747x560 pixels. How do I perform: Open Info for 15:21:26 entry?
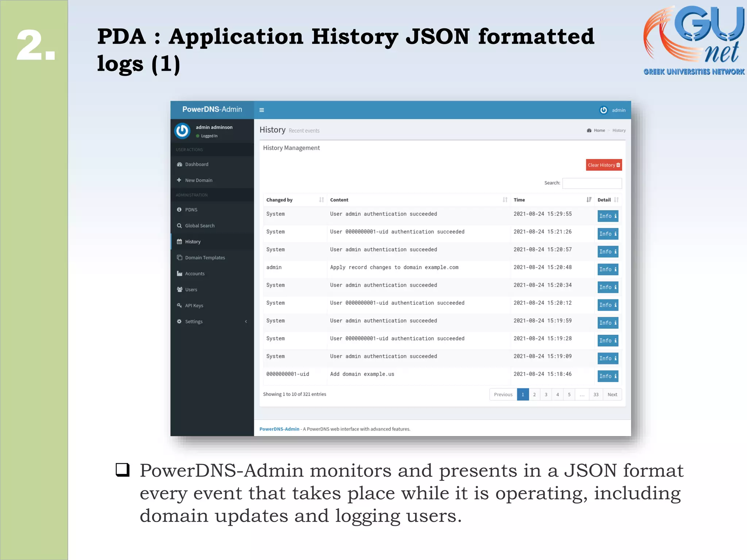[x=608, y=234]
